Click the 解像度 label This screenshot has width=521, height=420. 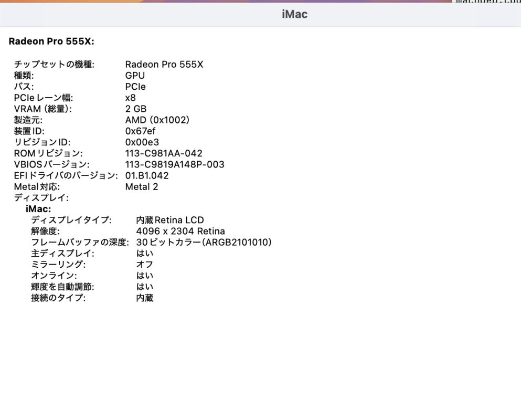(45, 231)
